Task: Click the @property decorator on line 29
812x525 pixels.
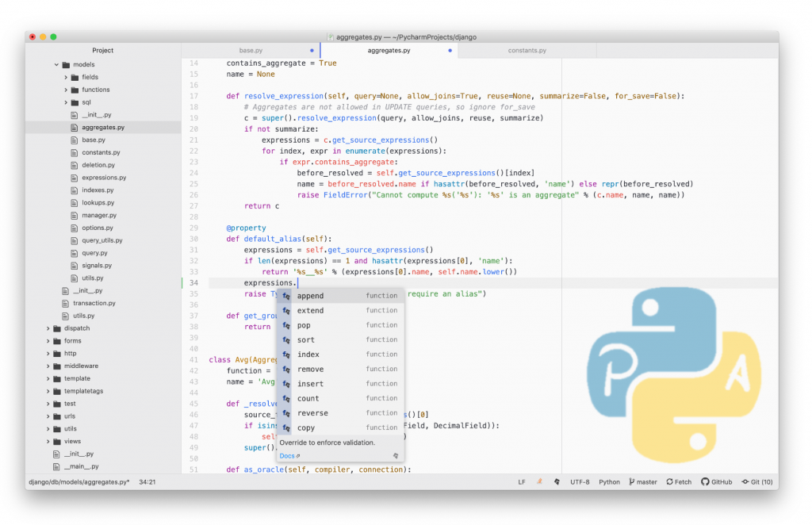Action: (x=246, y=228)
